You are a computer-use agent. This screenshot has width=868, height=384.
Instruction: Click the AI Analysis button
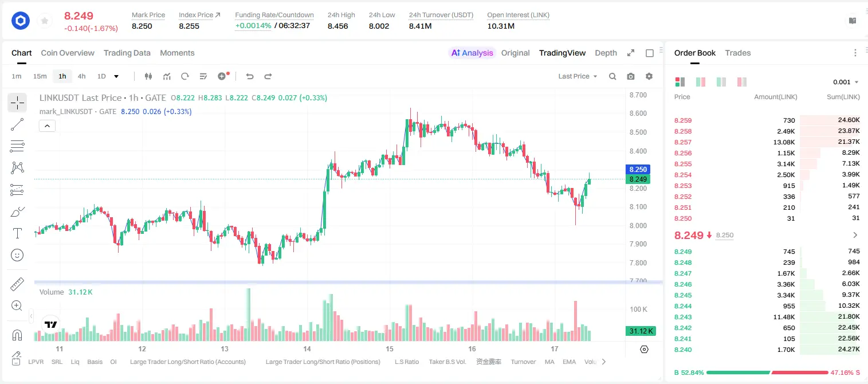click(472, 53)
